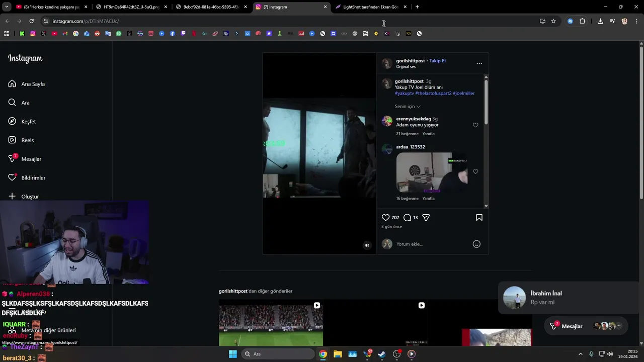The width and height of the screenshot is (644, 362).
Task: Open a new browser tab
Action: (x=417, y=7)
